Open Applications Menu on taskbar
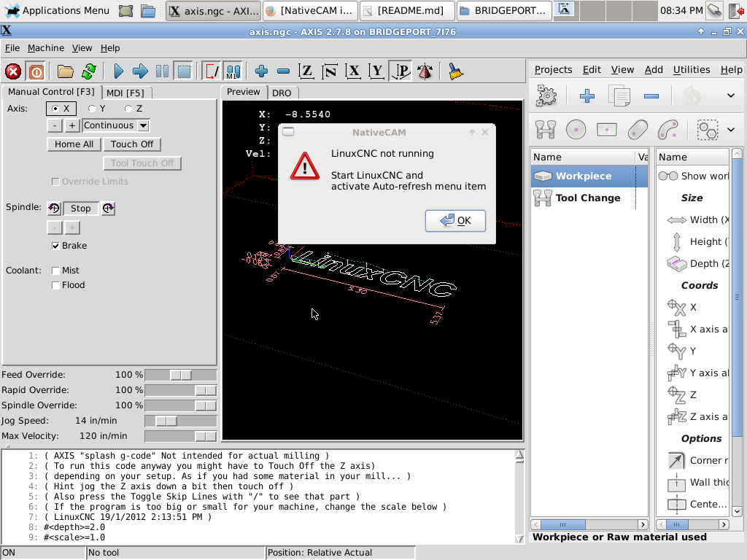The image size is (747, 560). [57, 10]
